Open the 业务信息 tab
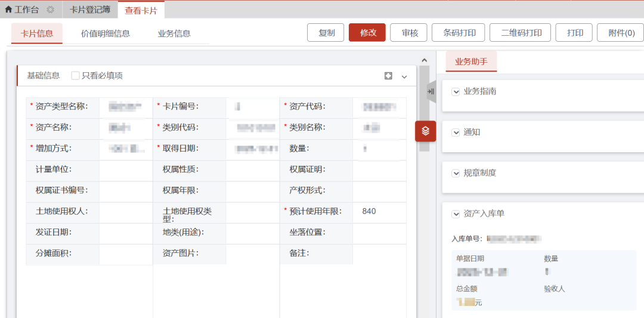 coord(174,33)
